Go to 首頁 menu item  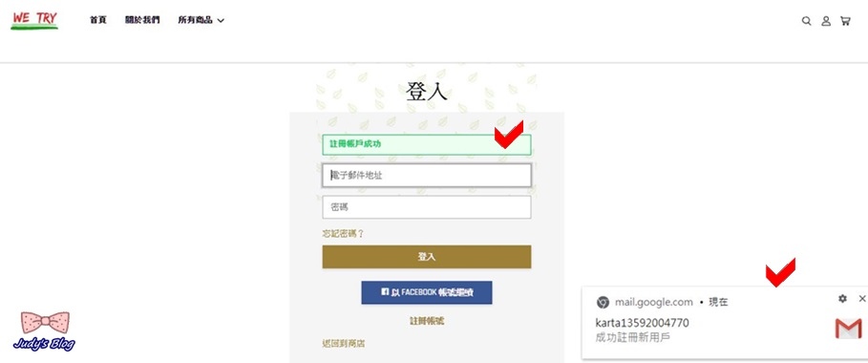pyautogui.click(x=98, y=20)
